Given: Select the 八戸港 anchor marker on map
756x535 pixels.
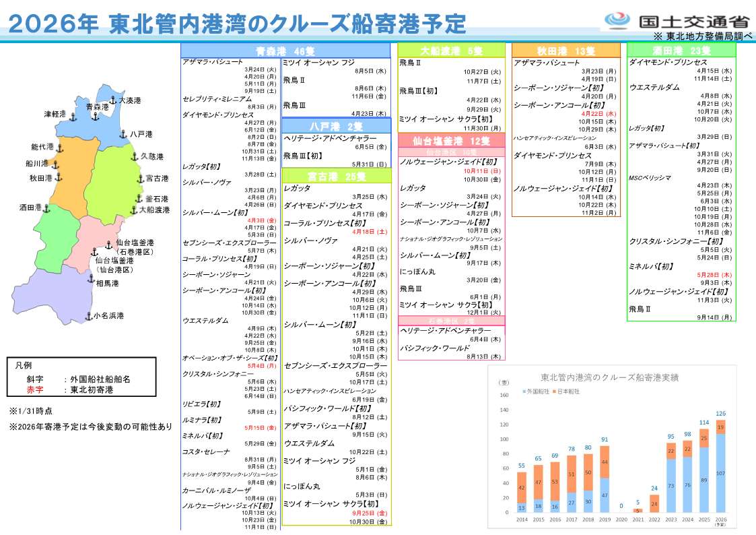Looking at the screenshot, I should coord(123,134).
